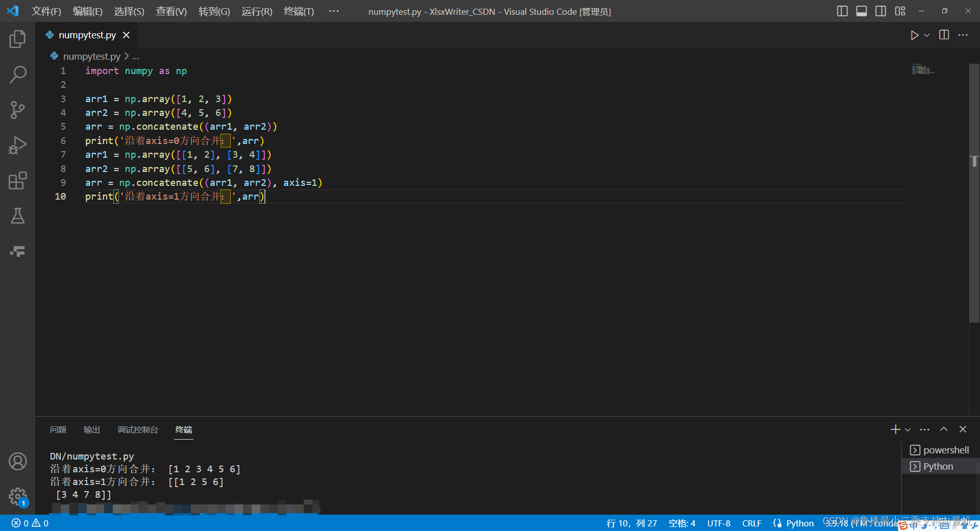Open the 编辑(E) menu
Viewport: 980px width, 531px height.
pyautogui.click(x=88, y=11)
